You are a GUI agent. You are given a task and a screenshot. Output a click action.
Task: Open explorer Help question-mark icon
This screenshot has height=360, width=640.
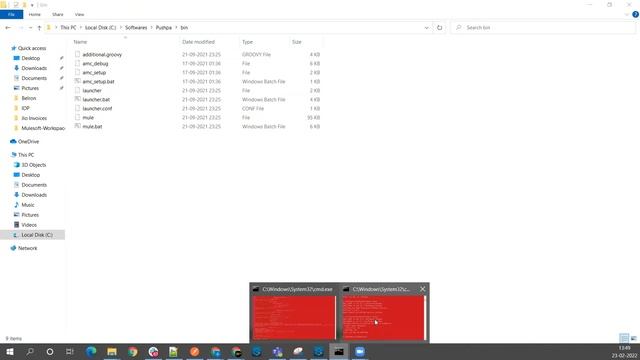[635, 14]
